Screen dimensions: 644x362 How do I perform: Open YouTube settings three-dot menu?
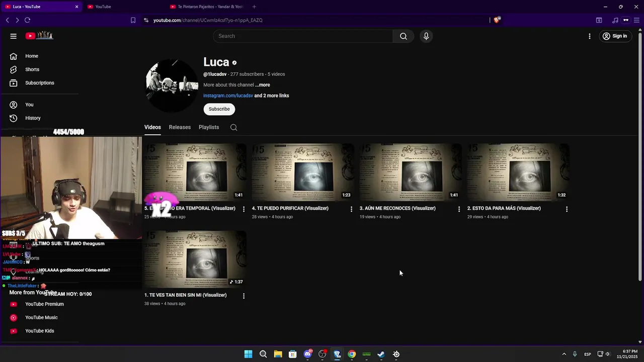pos(590,36)
